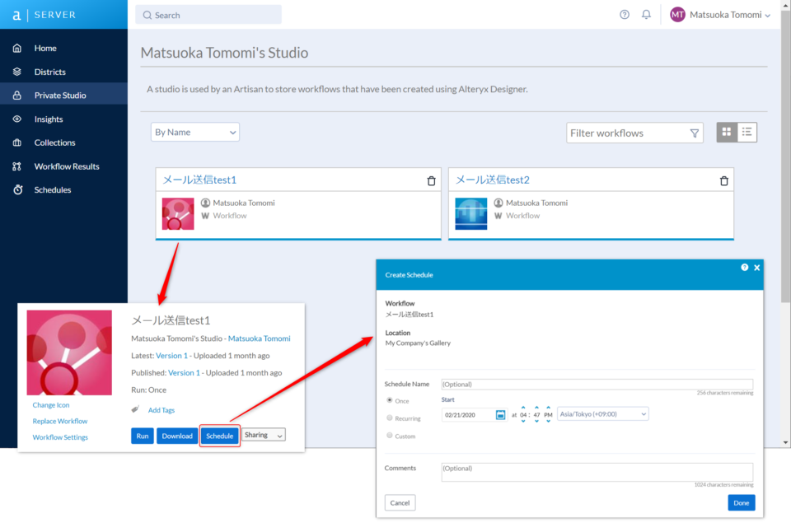Screen dimensions: 791x532
Task: Switch to list view
Action: 747,132
